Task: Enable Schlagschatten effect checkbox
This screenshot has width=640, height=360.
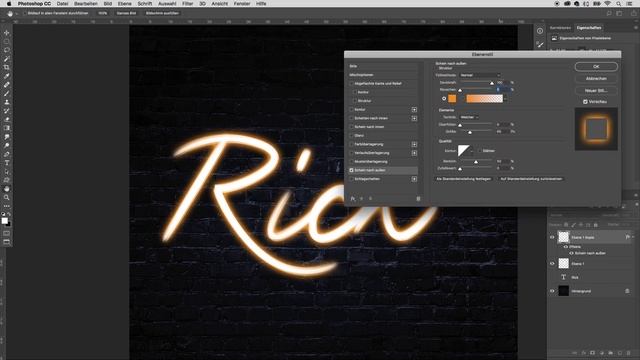Action: [x=351, y=179]
